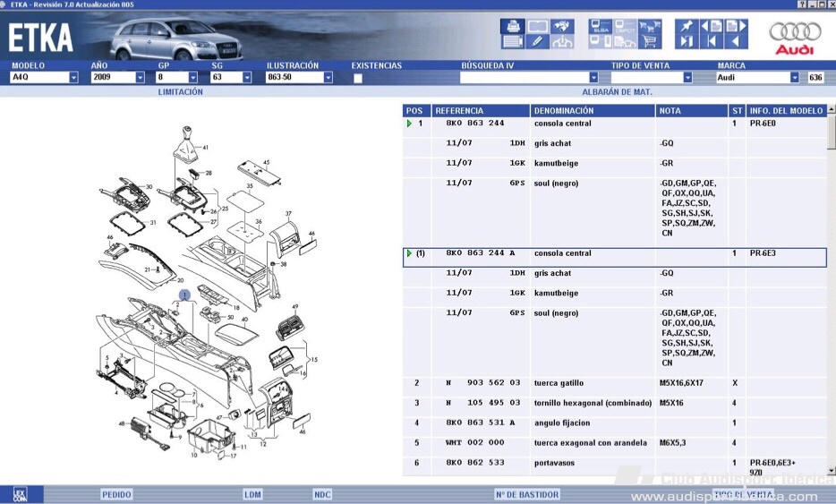The width and height of the screenshot is (836, 504).
Task: Click the PEDIDO button
Action: [116, 494]
